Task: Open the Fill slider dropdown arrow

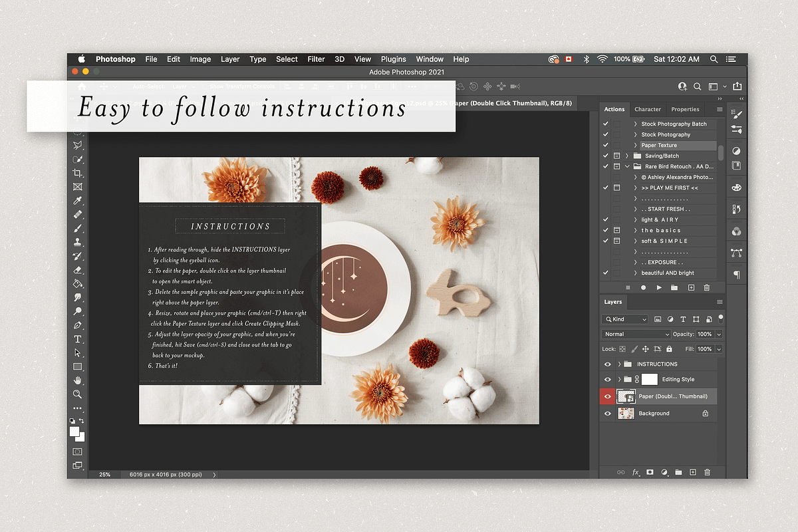Action: tap(720, 348)
